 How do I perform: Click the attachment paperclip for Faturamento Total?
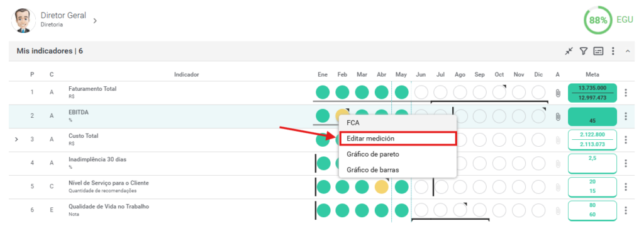click(x=558, y=93)
